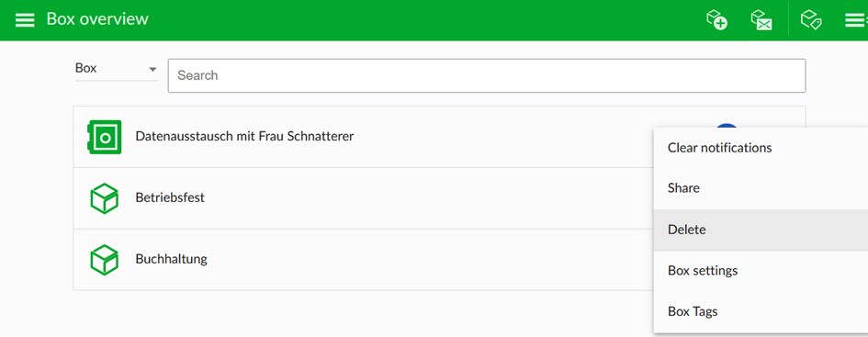The height and width of the screenshot is (337, 868).
Task: Select Box Tags in the context menu
Action: [761, 311]
